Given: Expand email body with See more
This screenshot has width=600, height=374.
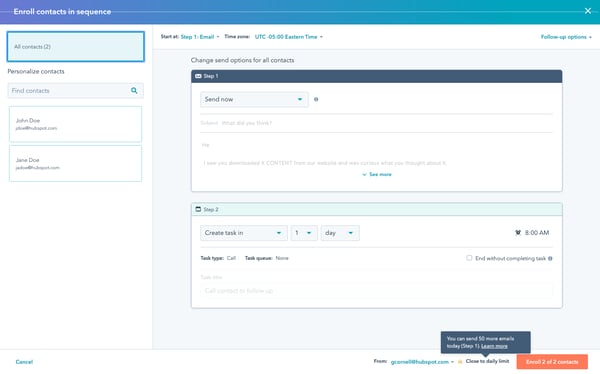Looking at the screenshot, I should [377, 174].
